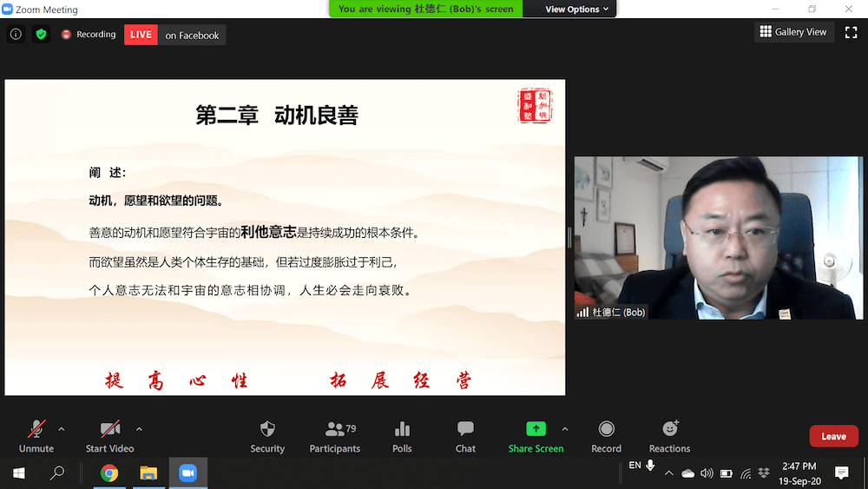The height and width of the screenshot is (489, 868).
Task: Enter full screen mode
Action: (x=852, y=32)
